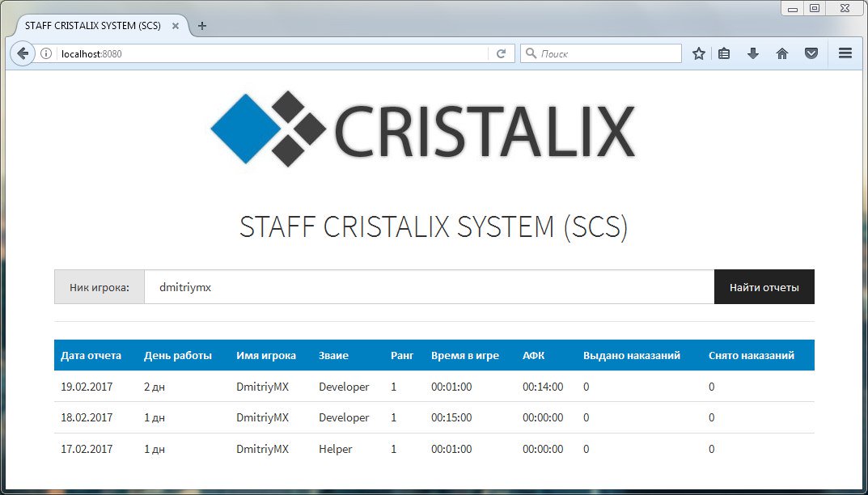Click Developer in the 18.02.2017 row
The height and width of the screenshot is (495, 868).
[344, 417]
